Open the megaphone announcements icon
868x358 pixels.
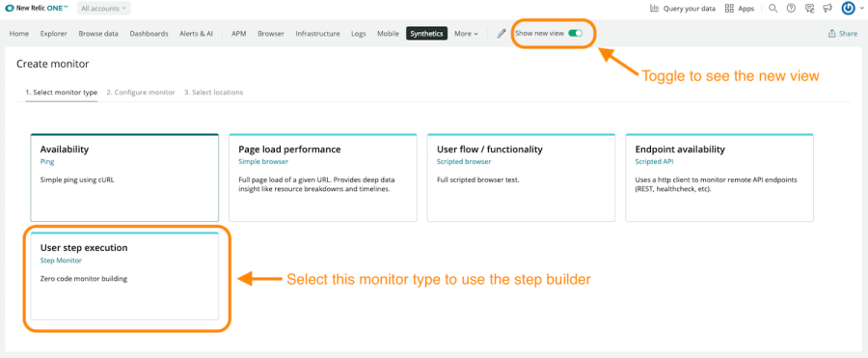[827, 9]
